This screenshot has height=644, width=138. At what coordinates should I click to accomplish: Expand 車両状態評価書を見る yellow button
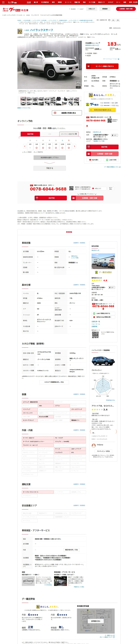pos(102,110)
